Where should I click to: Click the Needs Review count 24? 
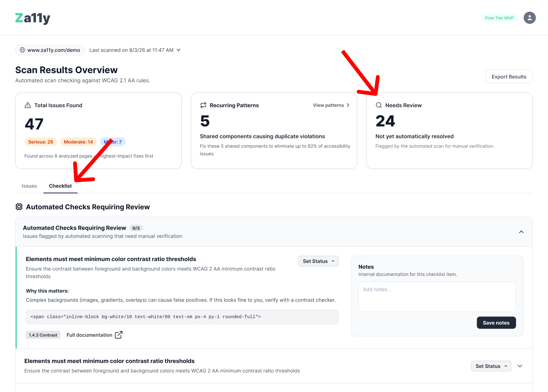pos(385,121)
